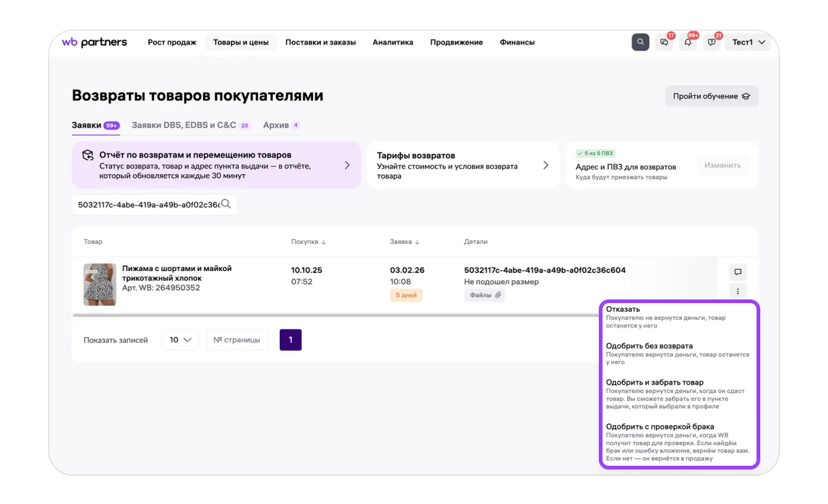Open Отчёт по возвратам и перемещению товаров card
This screenshot has width=828, height=504.
tap(216, 165)
